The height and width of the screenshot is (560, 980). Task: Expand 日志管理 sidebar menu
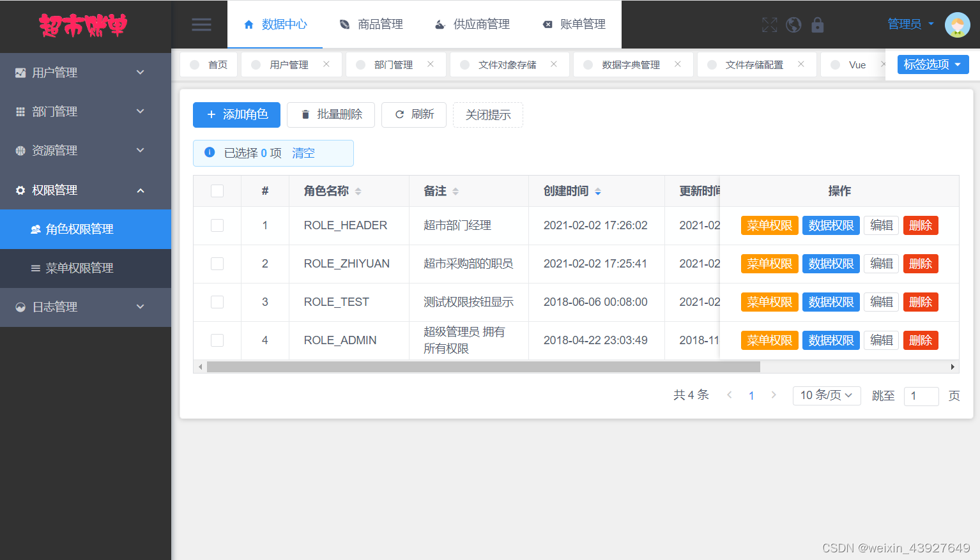click(86, 307)
